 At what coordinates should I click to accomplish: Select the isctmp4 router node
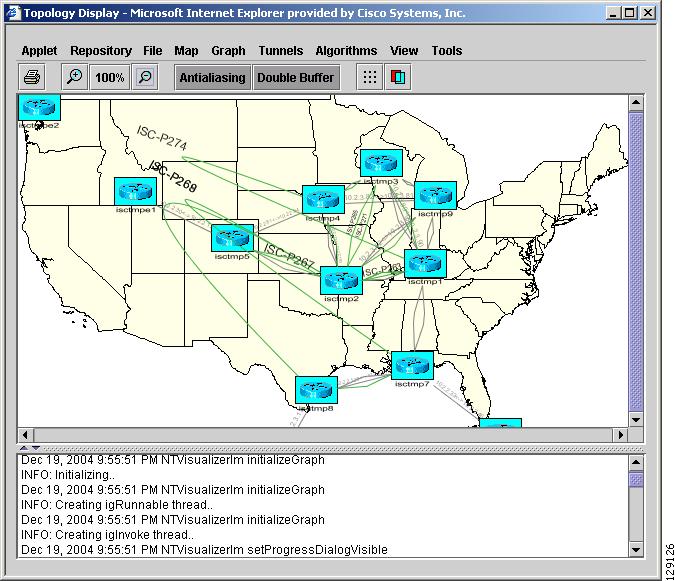(323, 199)
